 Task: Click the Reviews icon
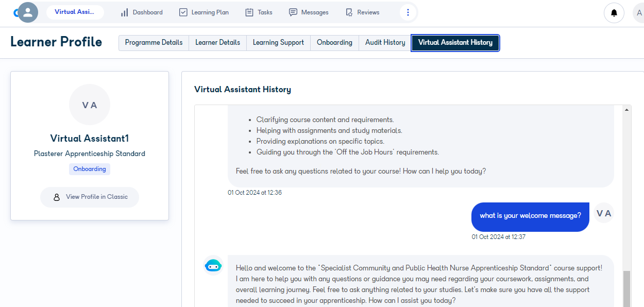coord(349,12)
